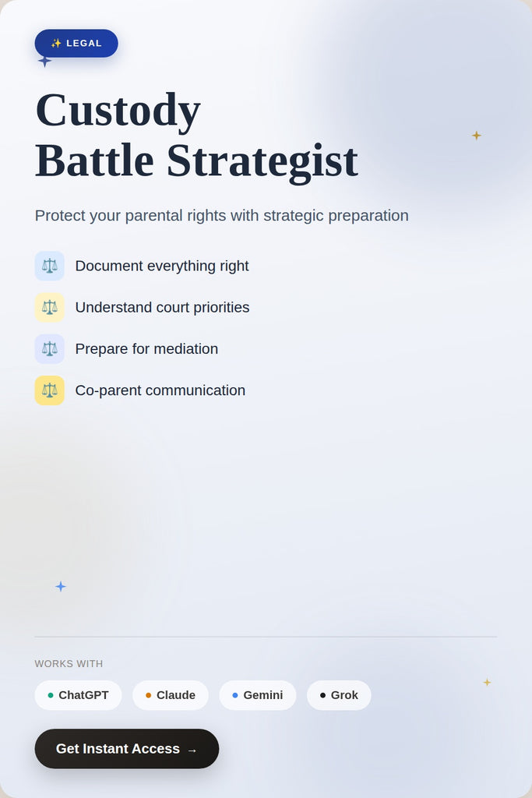Choose the Grok pill
532x798 pixels.
click(339, 695)
